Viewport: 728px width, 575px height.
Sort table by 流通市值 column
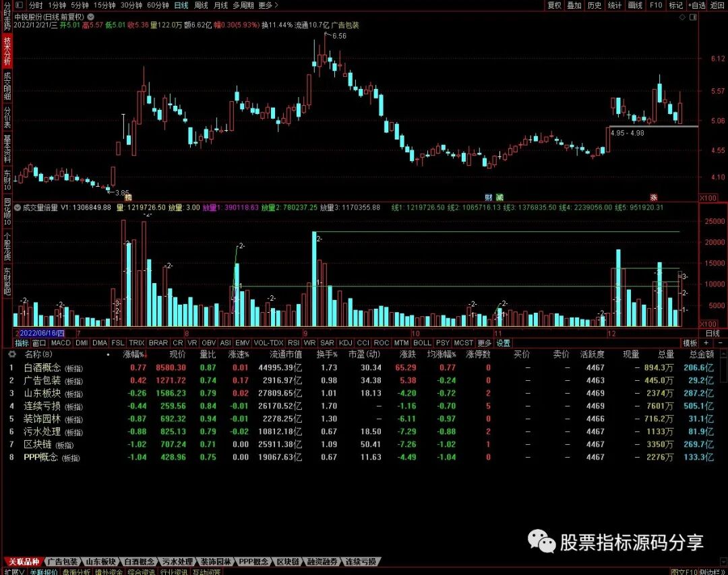click(x=286, y=355)
